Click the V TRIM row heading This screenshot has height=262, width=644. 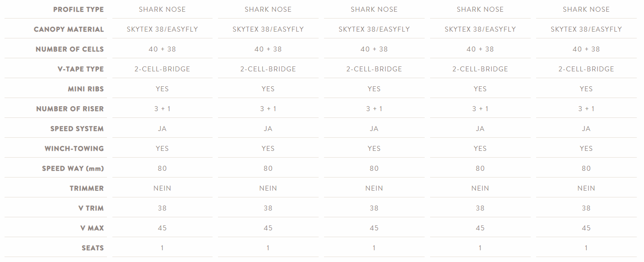click(91, 208)
